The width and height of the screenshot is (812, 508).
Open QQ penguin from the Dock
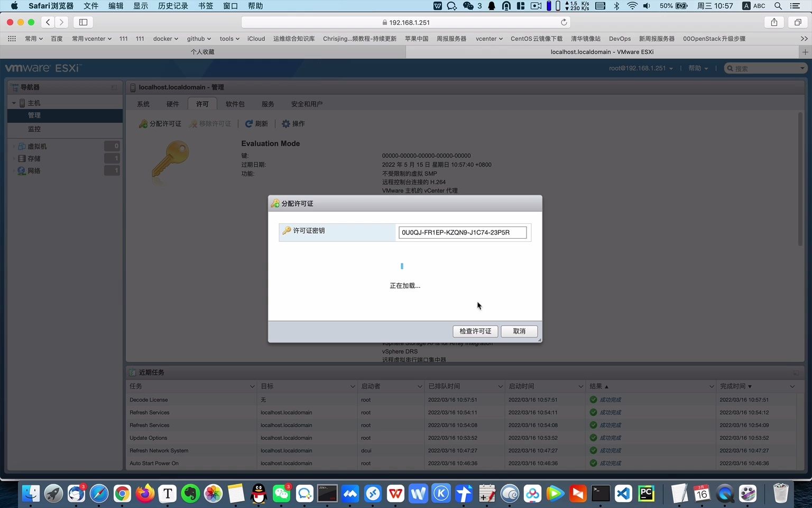click(259, 494)
